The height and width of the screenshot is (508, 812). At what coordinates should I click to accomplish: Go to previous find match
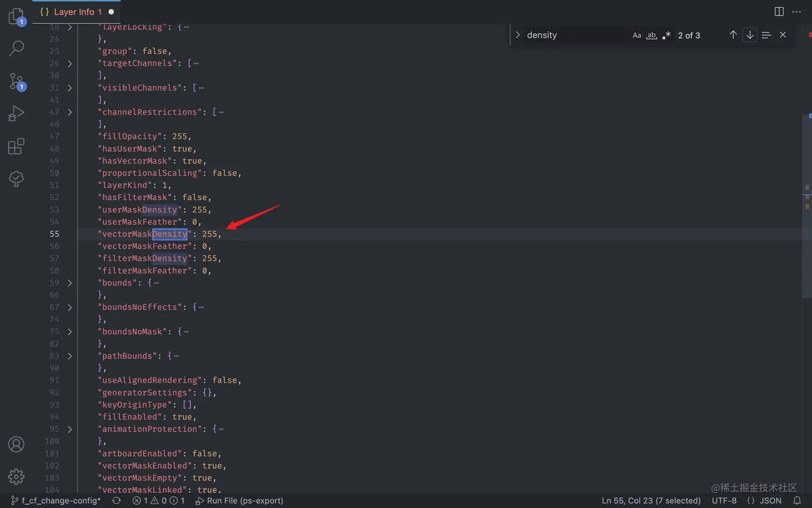[x=733, y=35]
